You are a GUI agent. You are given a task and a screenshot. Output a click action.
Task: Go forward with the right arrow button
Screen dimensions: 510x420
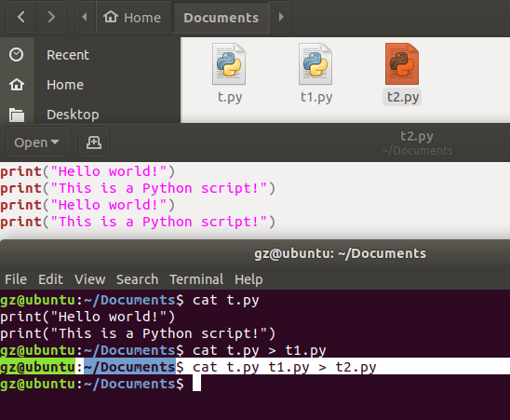click(51, 18)
